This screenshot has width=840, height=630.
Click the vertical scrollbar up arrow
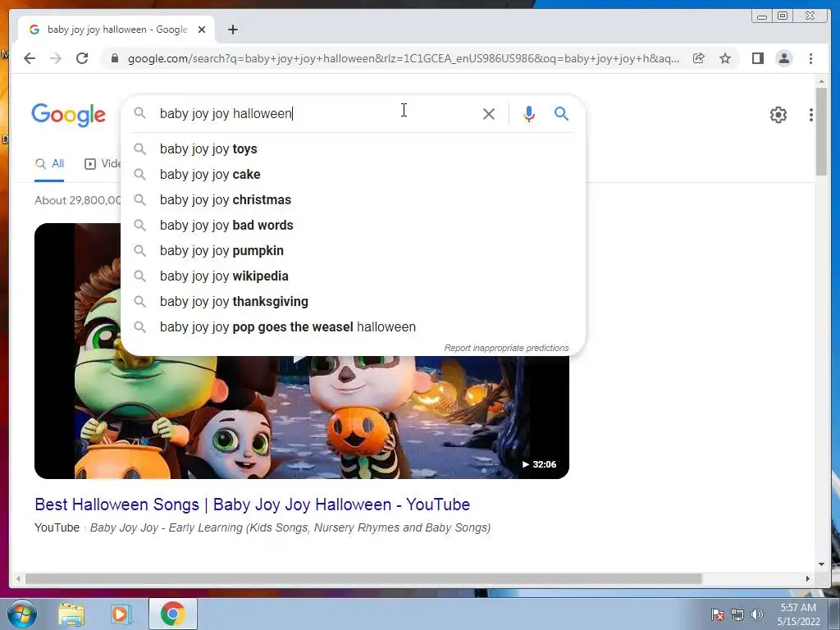(x=821, y=81)
